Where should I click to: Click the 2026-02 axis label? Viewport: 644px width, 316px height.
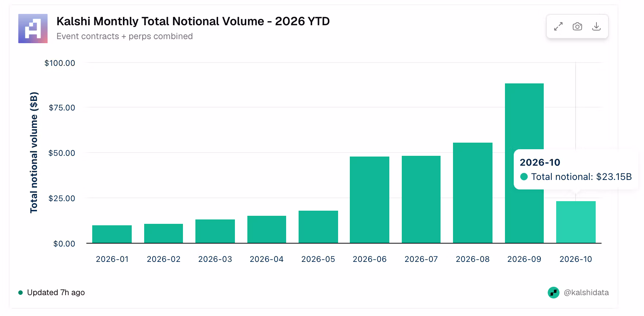coord(164,259)
